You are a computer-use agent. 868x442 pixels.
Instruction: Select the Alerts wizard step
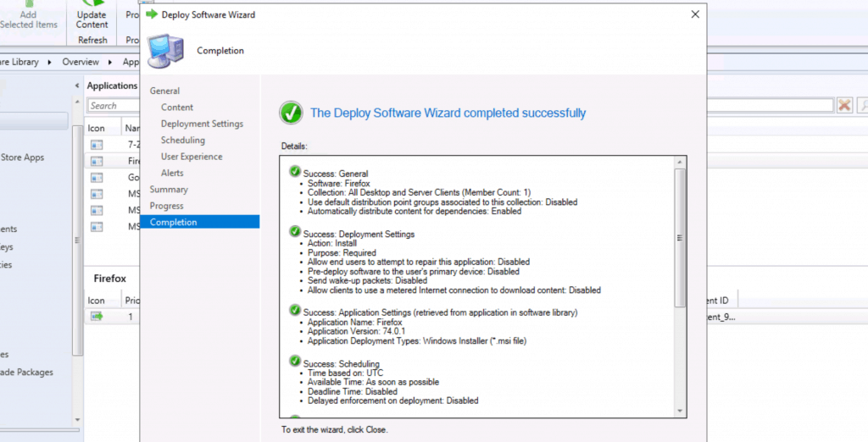point(172,173)
